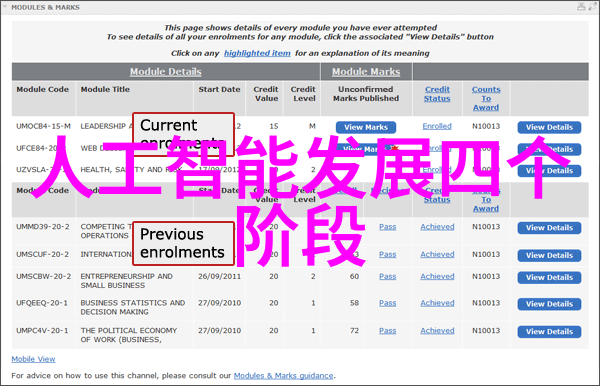The height and width of the screenshot is (386, 600).
Task: Click the mark 60 for UMSCBW-20-2
Action: [x=354, y=276]
